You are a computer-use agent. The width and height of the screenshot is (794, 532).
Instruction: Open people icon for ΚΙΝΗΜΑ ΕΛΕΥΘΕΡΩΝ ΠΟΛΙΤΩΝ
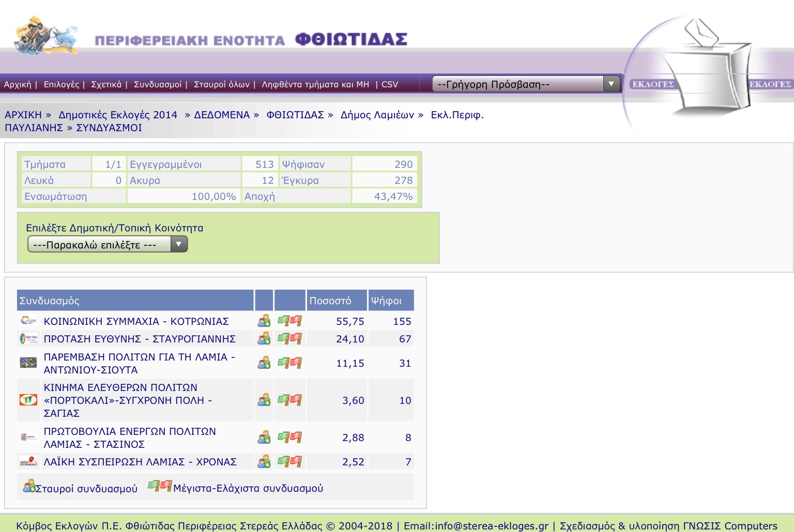[264, 400]
